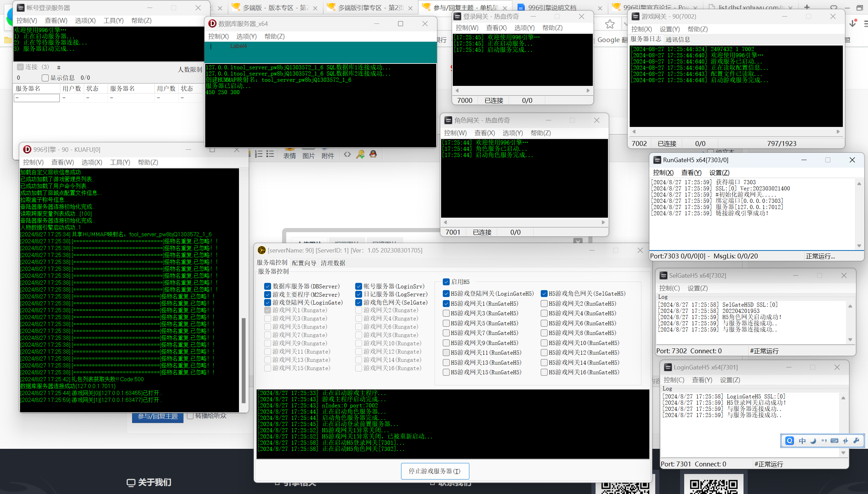Uncheck the 启用H5 checkbox

click(x=446, y=282)
